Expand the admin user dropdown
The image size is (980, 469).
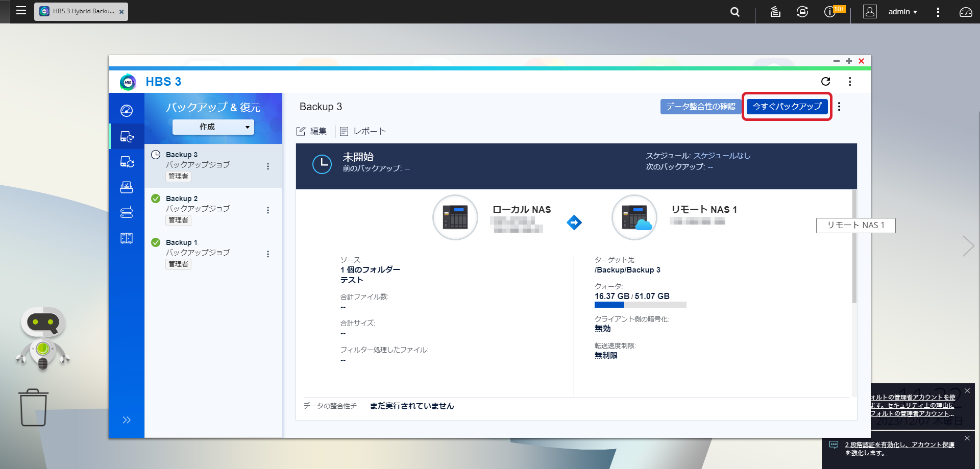point(902,12)
